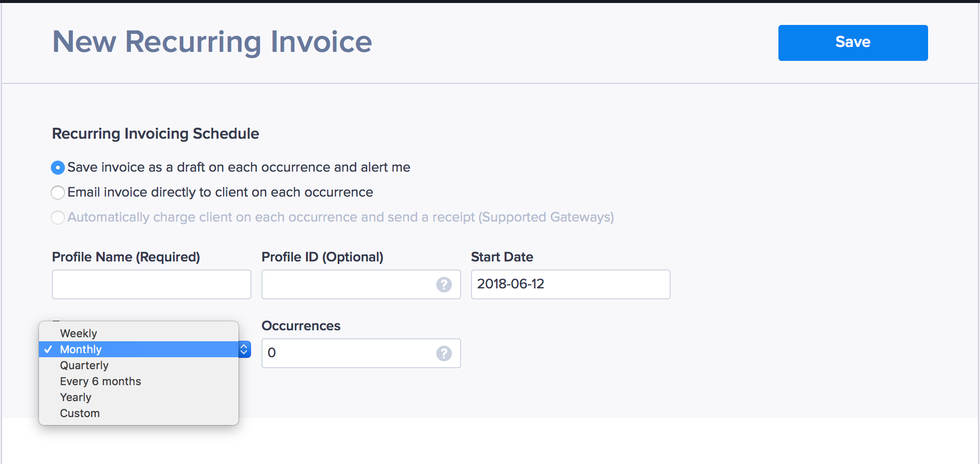Click the blue Save button
980x464 pixels.
[853, 43]
